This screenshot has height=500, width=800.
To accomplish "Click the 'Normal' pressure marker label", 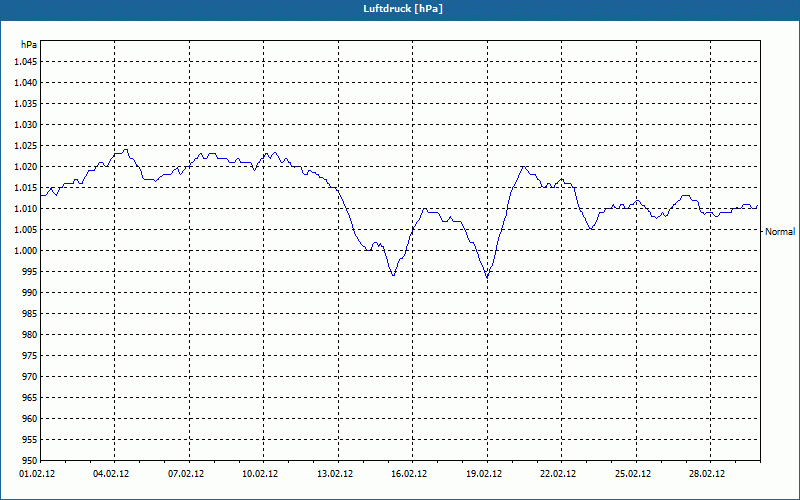I will click(x=780, y=232).
